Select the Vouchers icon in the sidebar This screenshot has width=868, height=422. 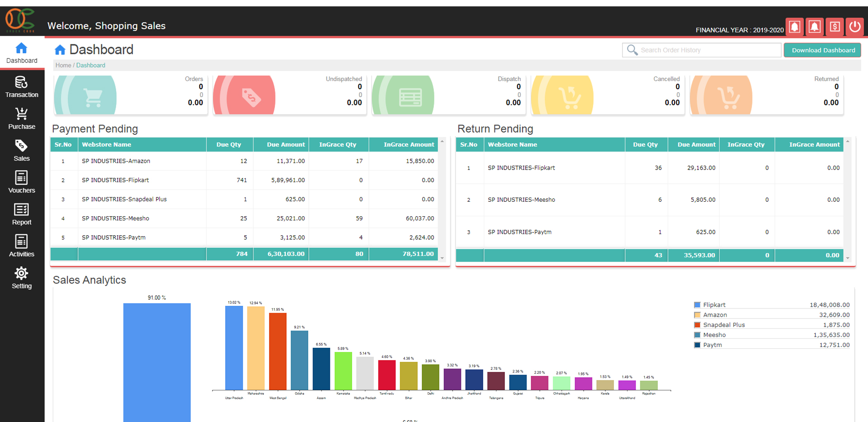click(21, 177)
